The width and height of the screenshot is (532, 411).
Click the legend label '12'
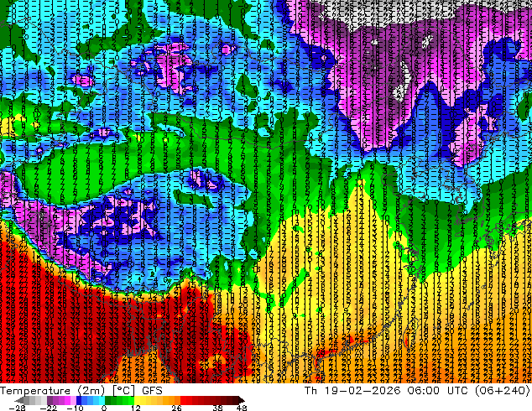pos(136,408)
